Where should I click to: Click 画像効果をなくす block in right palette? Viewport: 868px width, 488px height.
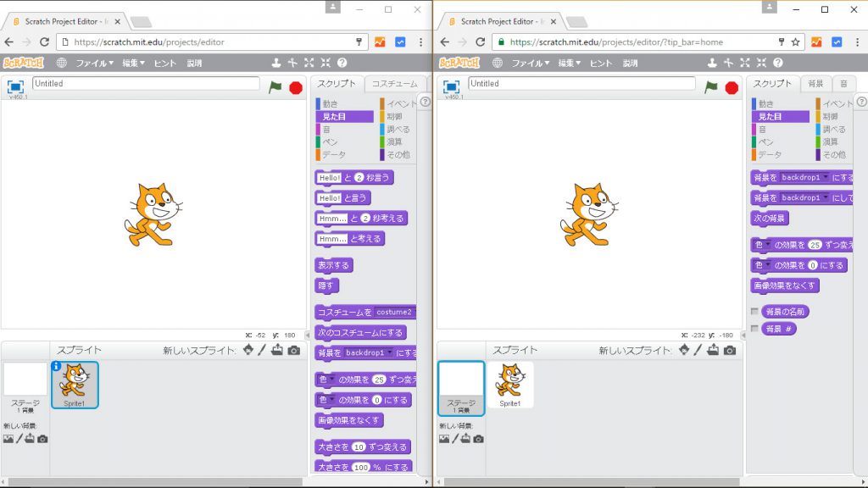784,286
